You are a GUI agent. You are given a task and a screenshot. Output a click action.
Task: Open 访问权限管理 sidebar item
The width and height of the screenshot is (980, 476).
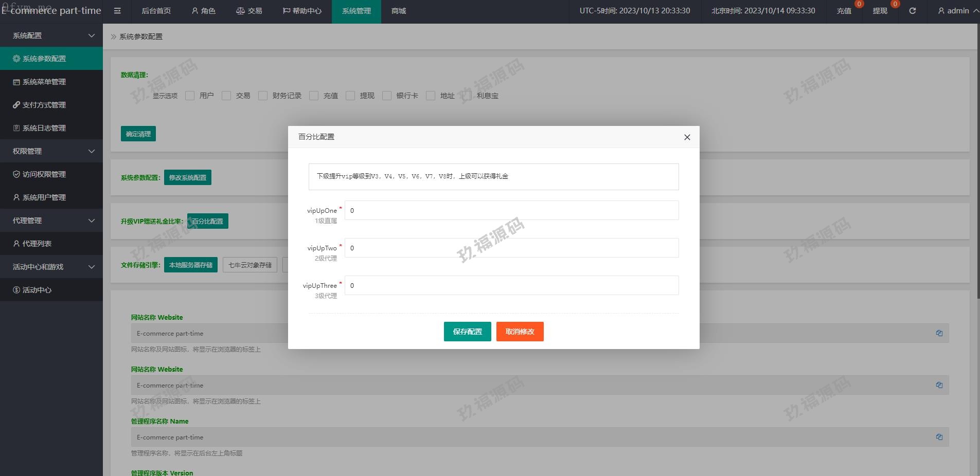(x=44, y=174)
